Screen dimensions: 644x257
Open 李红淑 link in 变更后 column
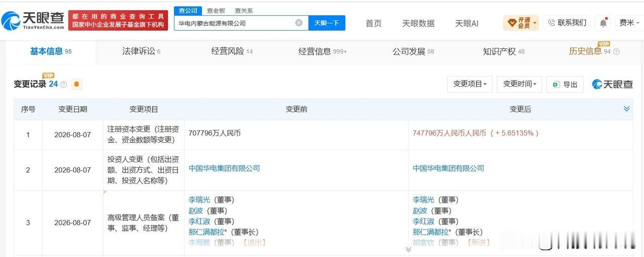point(423,221)
